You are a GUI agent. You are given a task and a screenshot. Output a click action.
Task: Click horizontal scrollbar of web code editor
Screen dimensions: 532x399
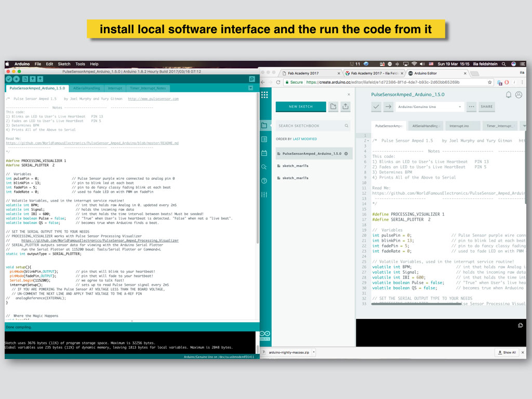tap(416, 304)
